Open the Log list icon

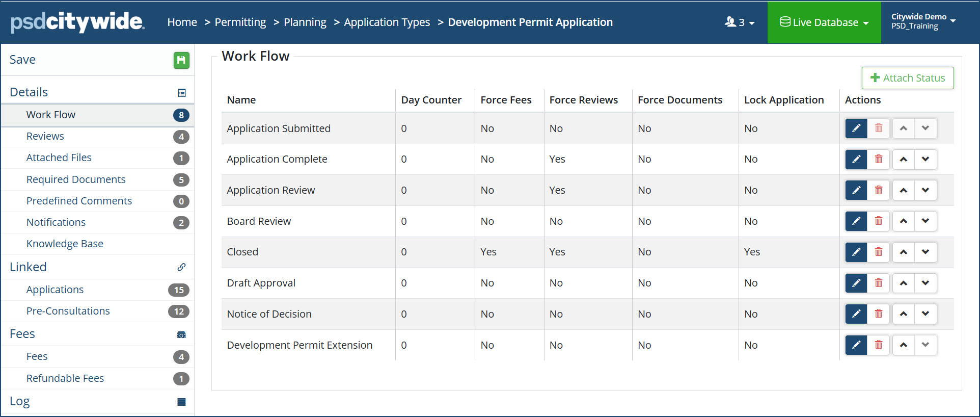point(181,402)
